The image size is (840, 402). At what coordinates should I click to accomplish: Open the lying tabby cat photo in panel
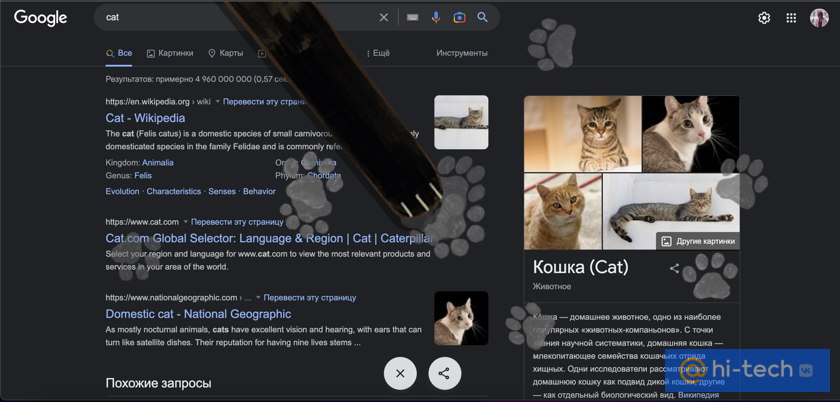671,212
